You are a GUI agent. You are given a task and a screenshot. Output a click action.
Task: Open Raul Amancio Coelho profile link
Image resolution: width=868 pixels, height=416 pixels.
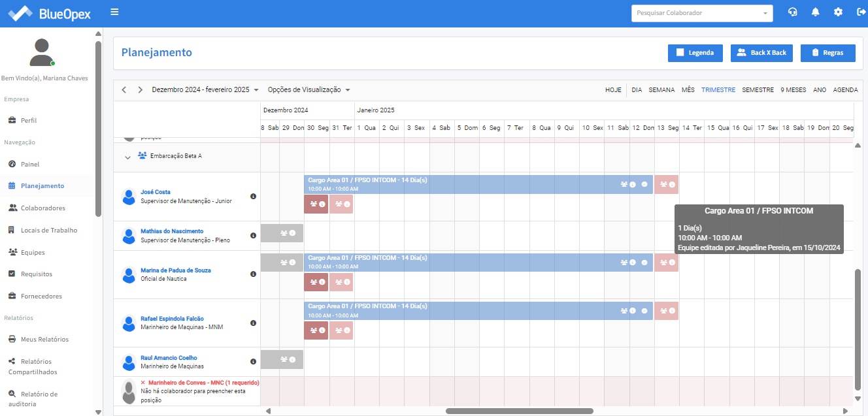(169, 358)
